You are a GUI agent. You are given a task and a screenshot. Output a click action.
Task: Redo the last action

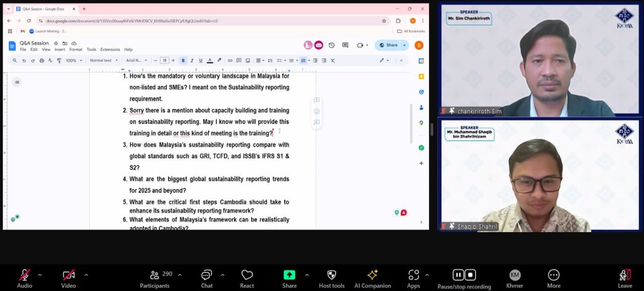[x=33, y=61]
